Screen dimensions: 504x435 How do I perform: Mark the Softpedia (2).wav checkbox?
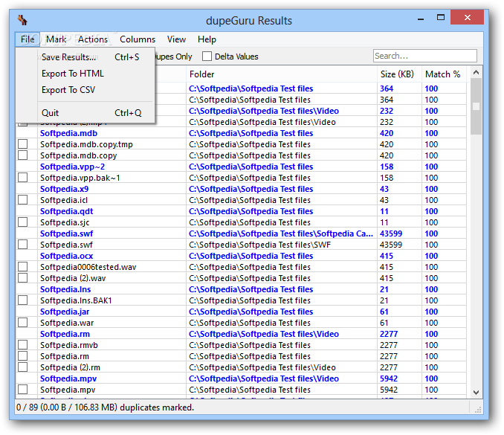pyautogui.click(x=22, y=278)
